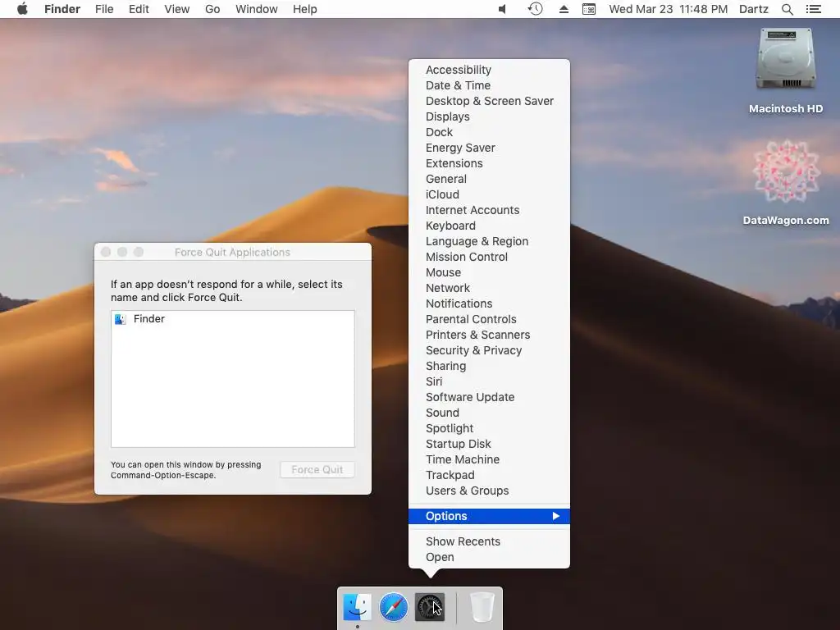Screen dimensions: 840x630
Task: Click the date and time in menu bar
Action: (668, 9)
